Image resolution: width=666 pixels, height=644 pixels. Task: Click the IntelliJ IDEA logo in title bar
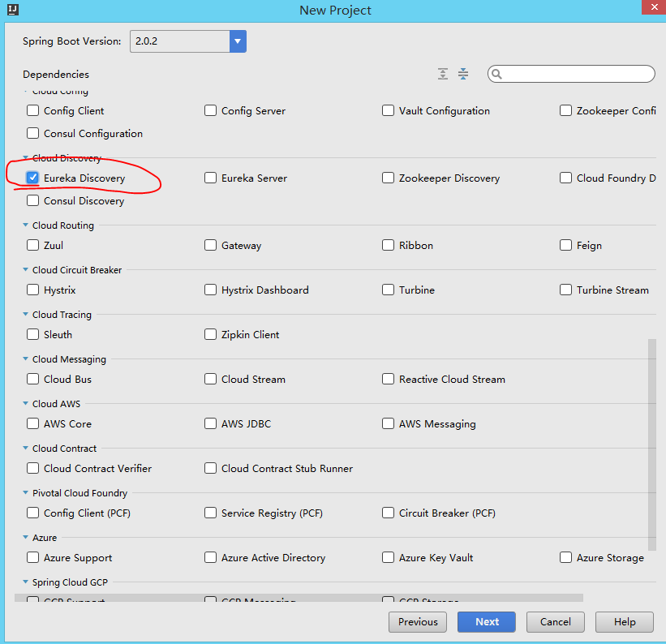click(x=13, y=10)
